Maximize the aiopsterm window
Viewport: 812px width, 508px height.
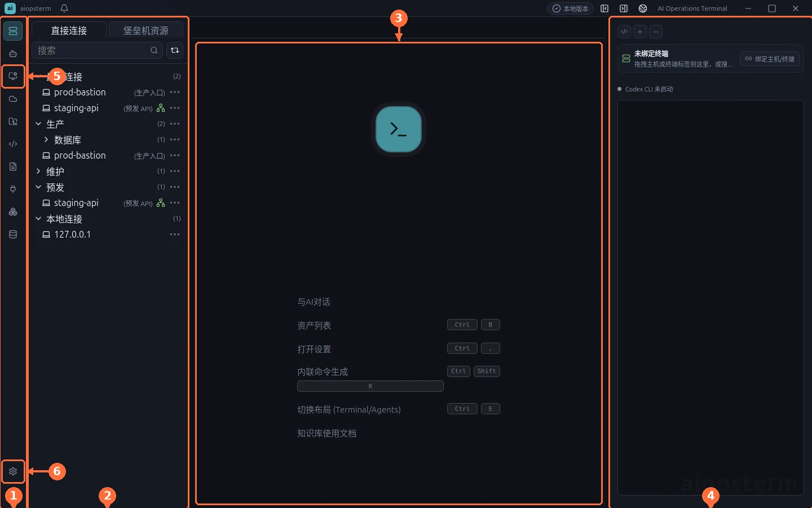(x=772, y=8)
